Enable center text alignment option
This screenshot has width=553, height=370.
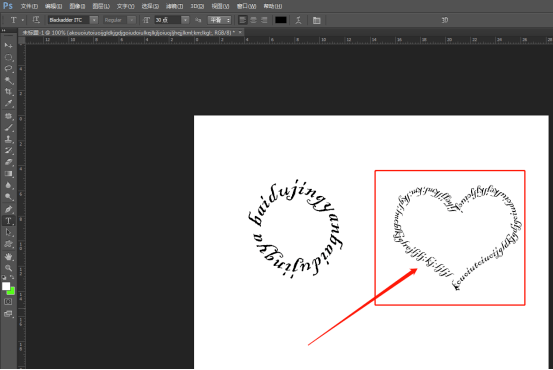point(253,20)
